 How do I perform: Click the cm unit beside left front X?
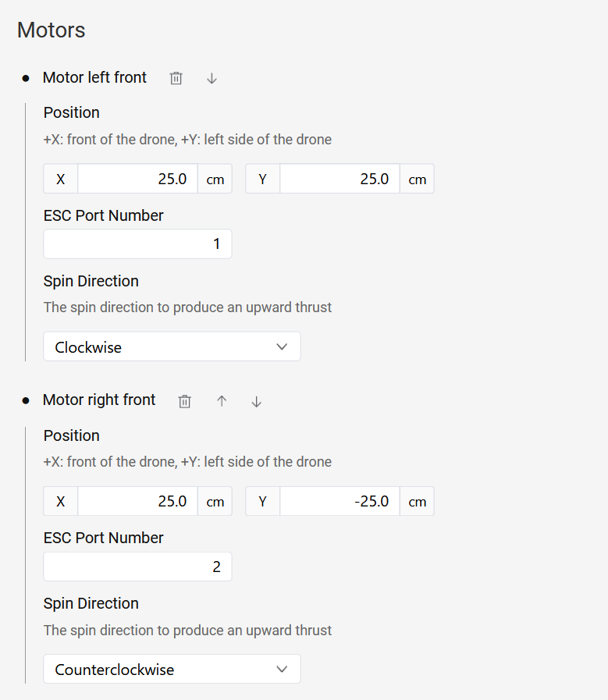coord(215,179)
